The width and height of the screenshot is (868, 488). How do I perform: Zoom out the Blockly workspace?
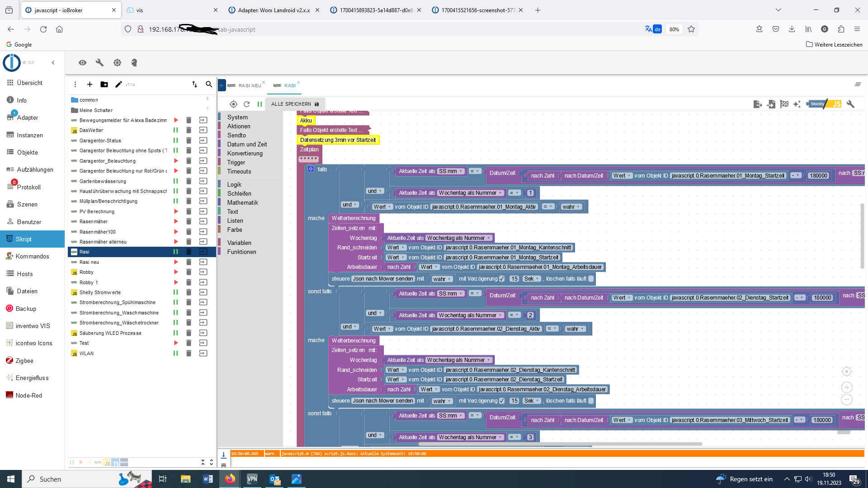[847, 399]
